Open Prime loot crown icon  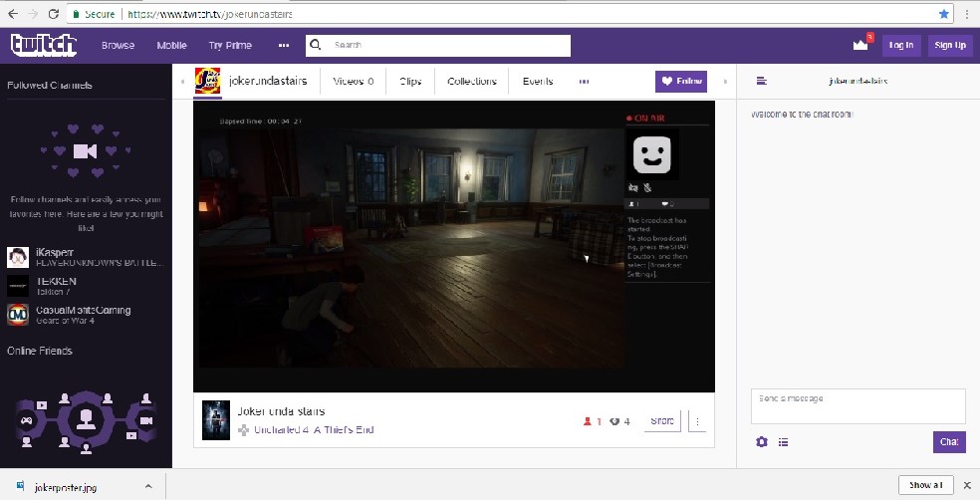860,45
